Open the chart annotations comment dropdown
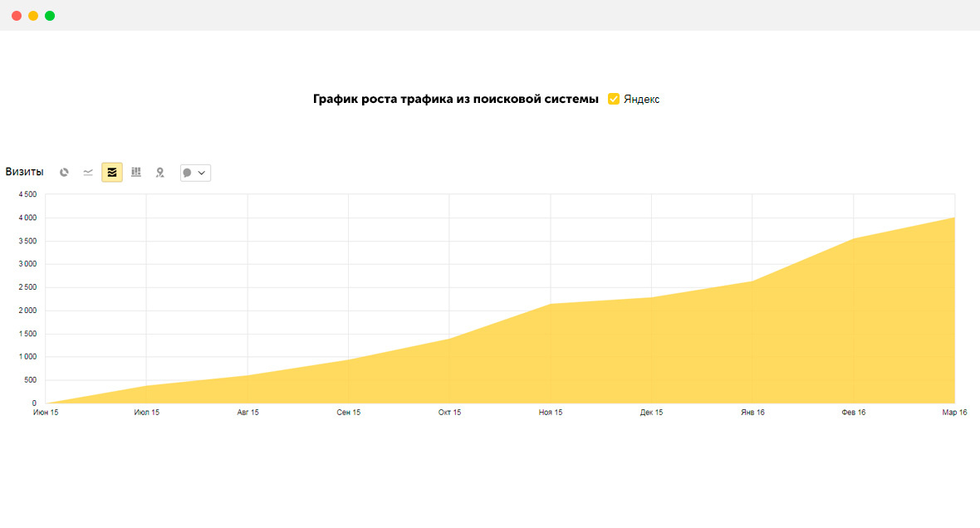This screenshot has height=528, width=980. coord(196,173)
